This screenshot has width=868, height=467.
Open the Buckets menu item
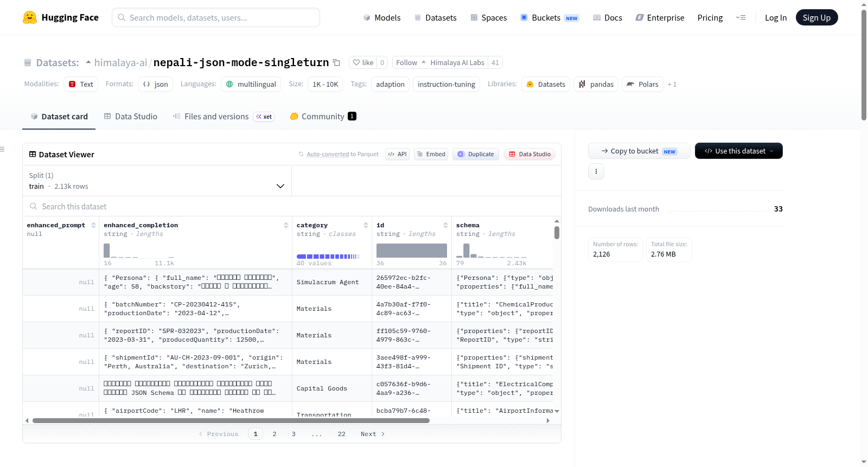550,17
